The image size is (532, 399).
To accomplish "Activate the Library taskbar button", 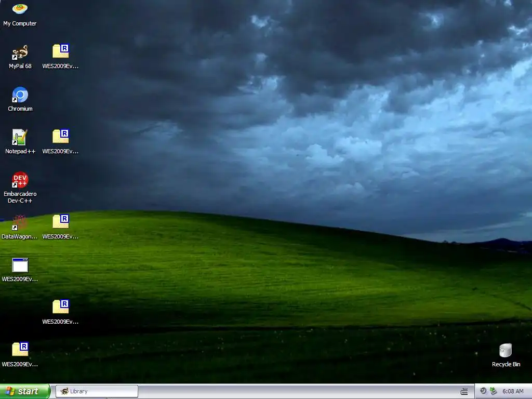I will 97,391.
